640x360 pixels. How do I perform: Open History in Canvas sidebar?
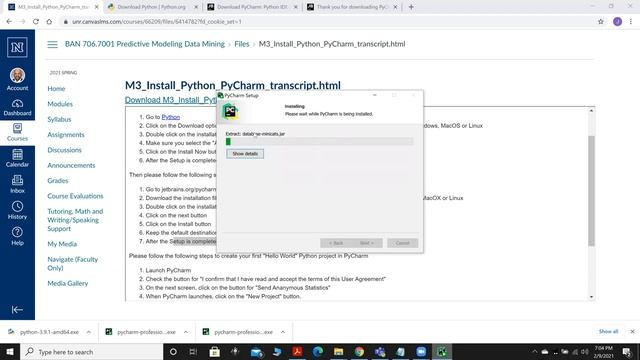pos(17,211)
